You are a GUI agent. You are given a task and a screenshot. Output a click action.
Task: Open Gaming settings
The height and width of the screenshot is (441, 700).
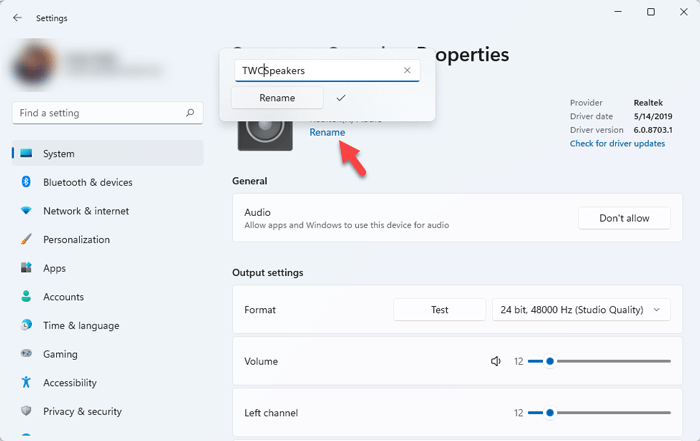[x=61, y=354]
